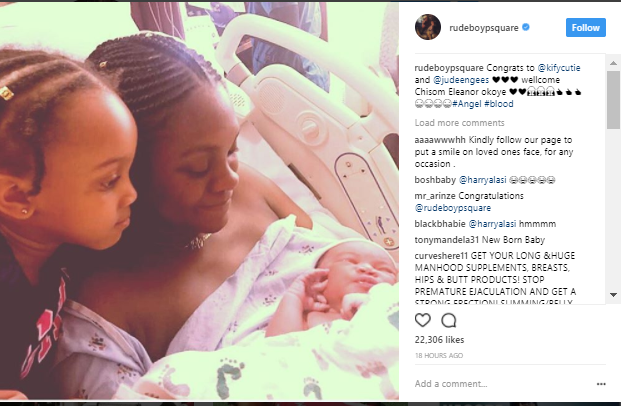
Task: Follow the rudeboypsquare account
Action: 585,27
